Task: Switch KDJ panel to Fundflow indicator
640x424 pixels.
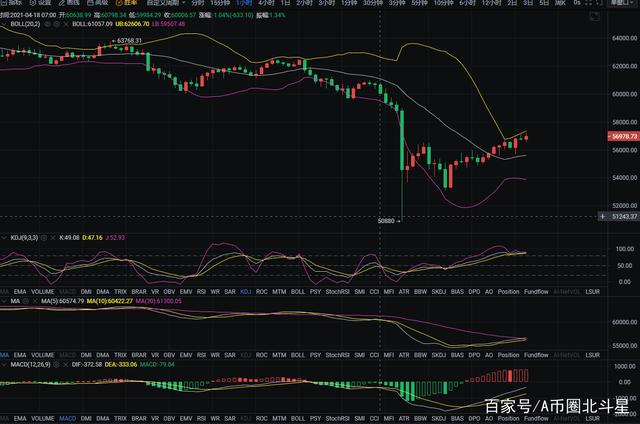Action: [x=536, y=292]
